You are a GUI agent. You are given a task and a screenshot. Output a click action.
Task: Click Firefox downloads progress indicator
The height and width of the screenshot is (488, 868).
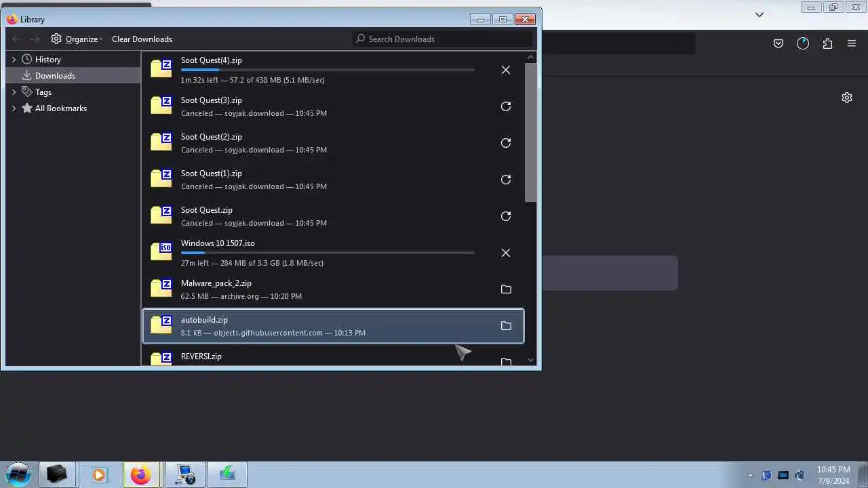coord(803,43)
